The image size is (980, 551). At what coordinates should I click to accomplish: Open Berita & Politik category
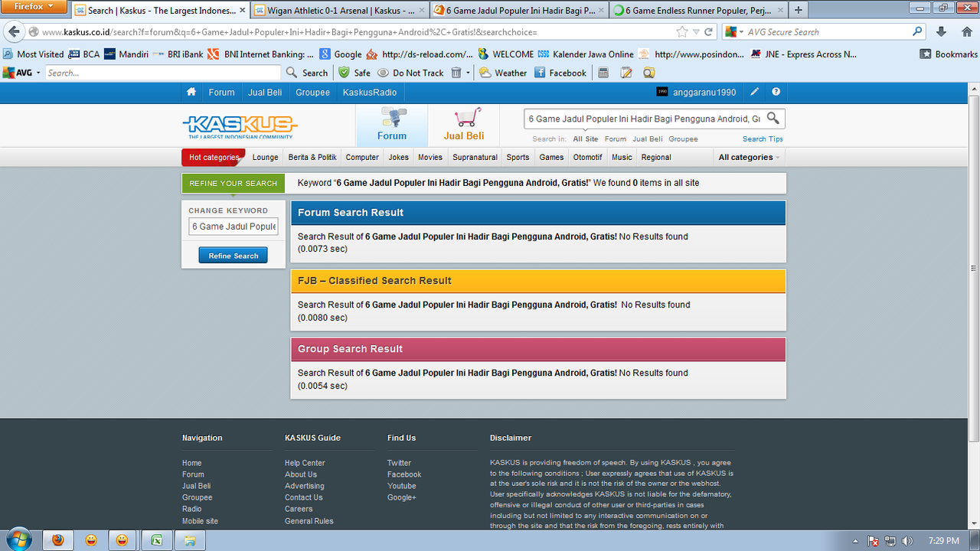pyautogui.click(x=312, y=157)
